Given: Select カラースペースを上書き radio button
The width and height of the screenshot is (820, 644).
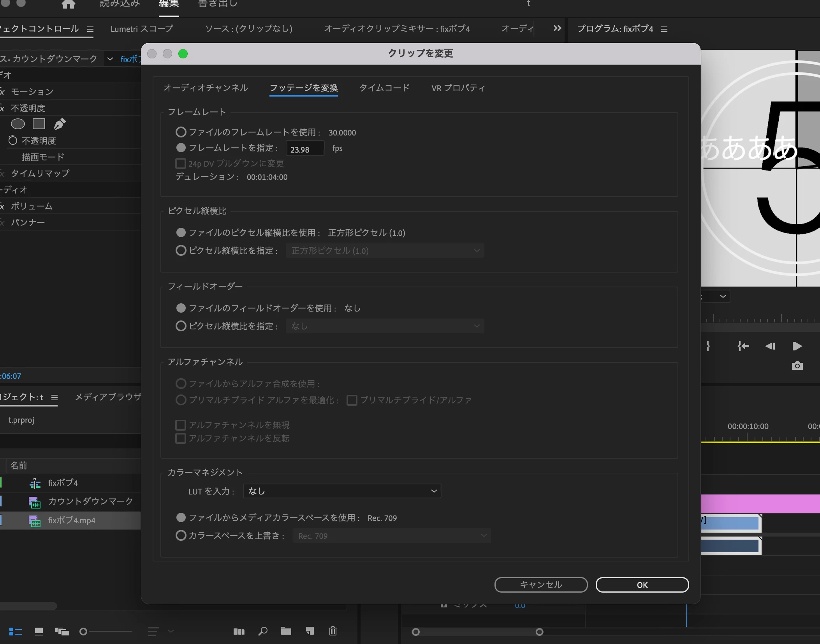Looking at the screenshot, I should [x=181, y=536].
